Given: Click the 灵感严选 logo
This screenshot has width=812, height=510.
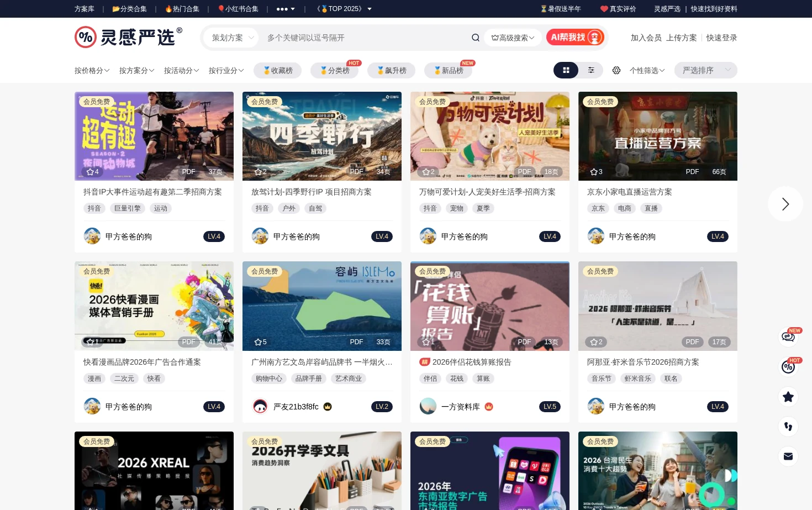Looking at the screenshot, I should [128, 37].
